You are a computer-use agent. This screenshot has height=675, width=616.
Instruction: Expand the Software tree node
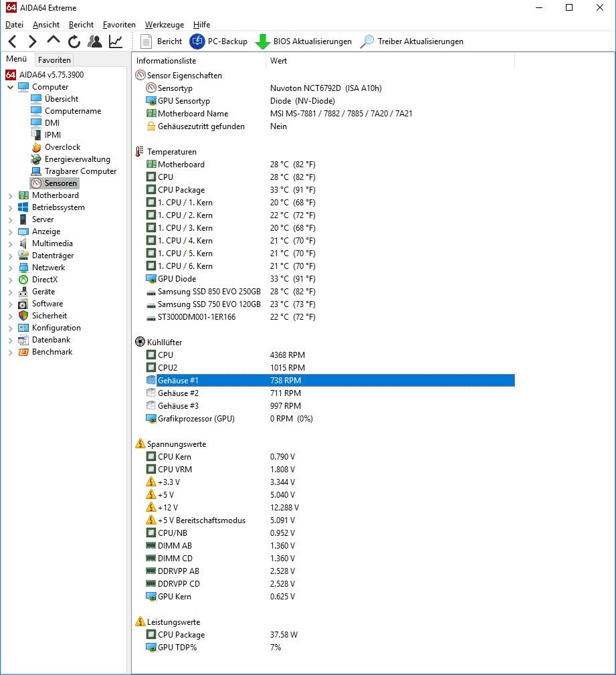pyautogui.click(x=10, y=304)
